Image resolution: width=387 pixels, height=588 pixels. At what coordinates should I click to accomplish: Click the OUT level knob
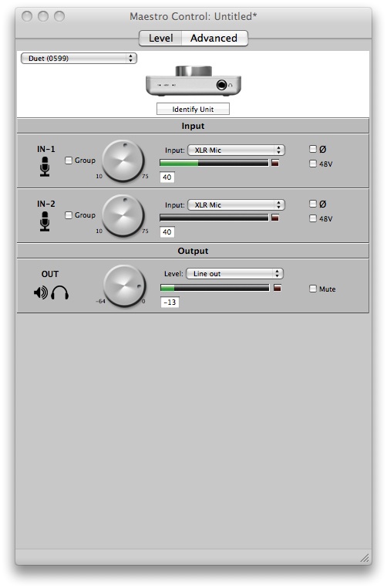coord(124,286)
